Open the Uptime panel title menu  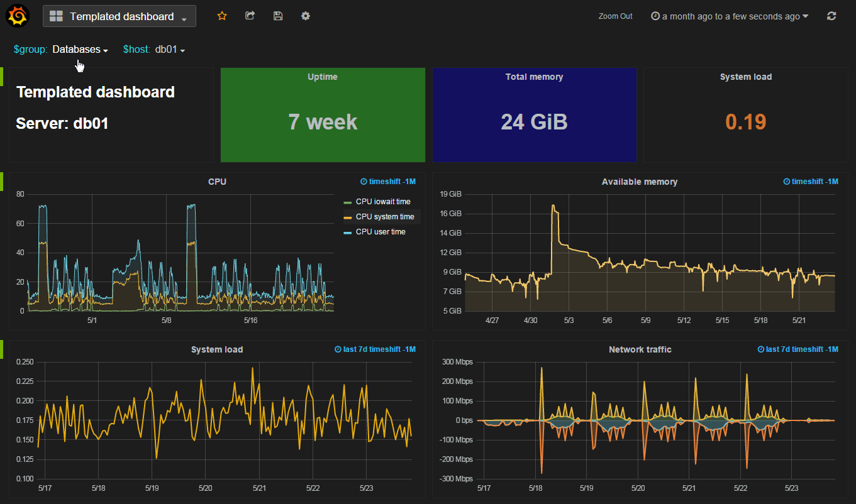(x=323, y=77)
